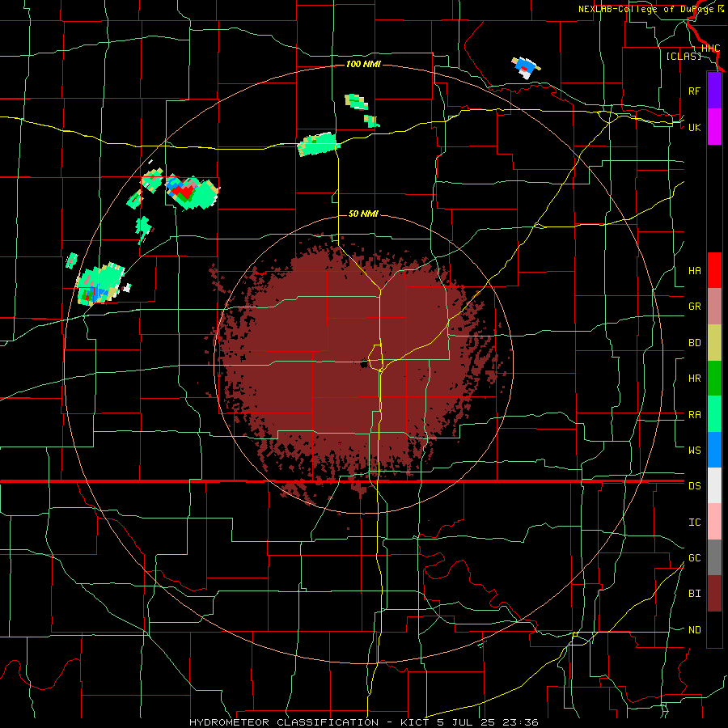Click the HR legend label
Viewport: 728px width, 728px height.
coord(694,379)
